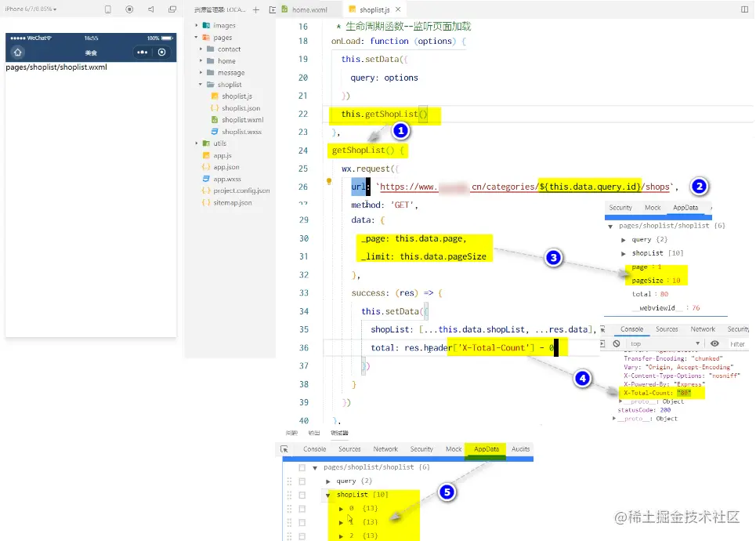
Task: Expand the utils folder
Action: (x=196, y=143)
